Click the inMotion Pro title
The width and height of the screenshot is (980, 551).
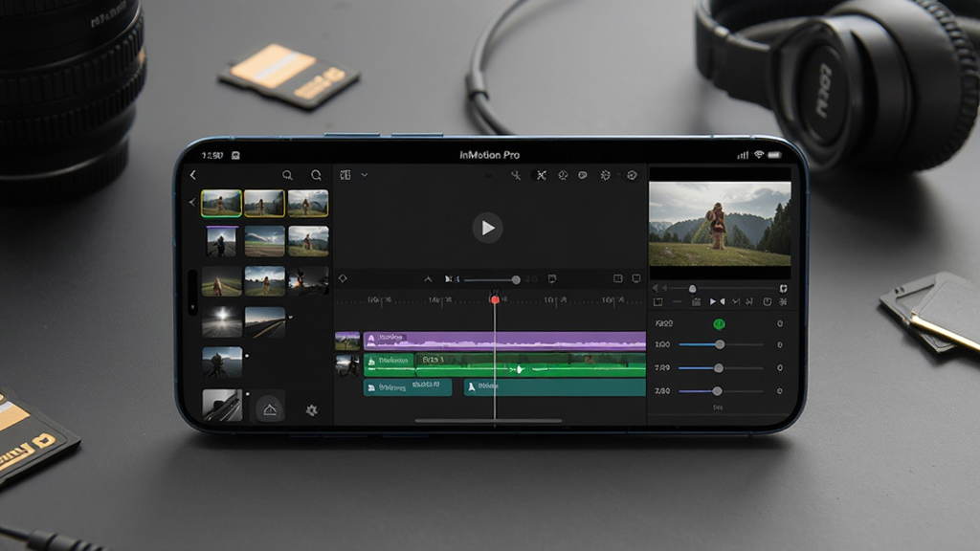coord(489,155)
